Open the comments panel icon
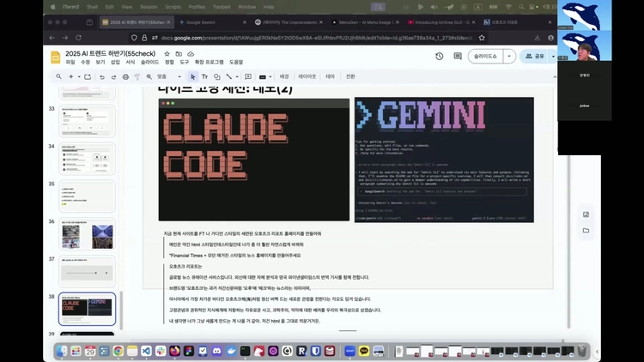Image resolution: width=644 pixels, height=362 pixels. point(458,57)
